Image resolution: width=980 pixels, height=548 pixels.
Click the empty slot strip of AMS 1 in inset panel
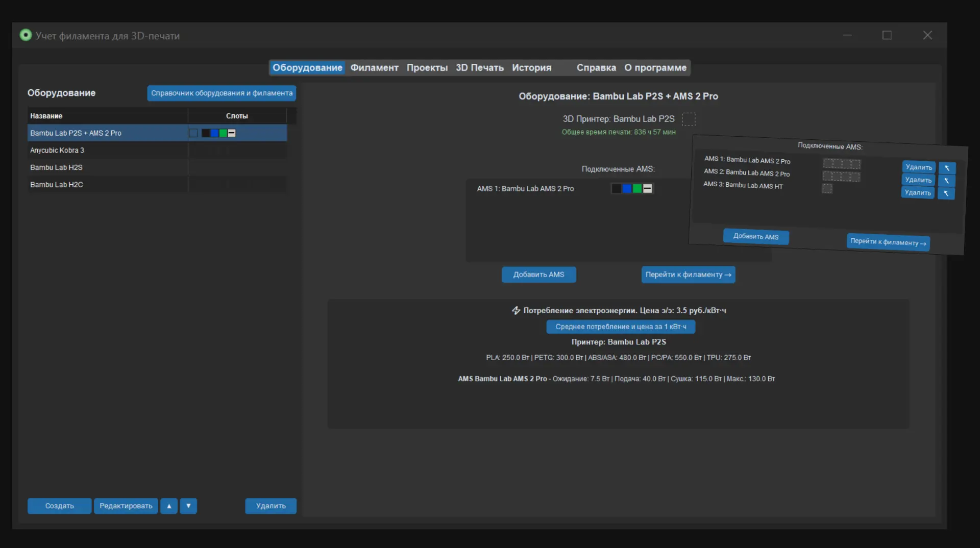tap(842, 164)
